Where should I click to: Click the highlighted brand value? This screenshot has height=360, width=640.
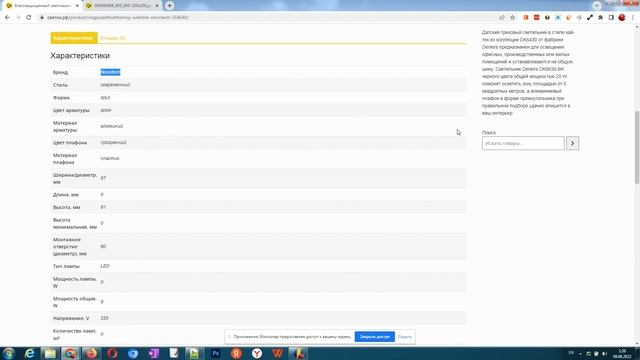pos(110,72)
